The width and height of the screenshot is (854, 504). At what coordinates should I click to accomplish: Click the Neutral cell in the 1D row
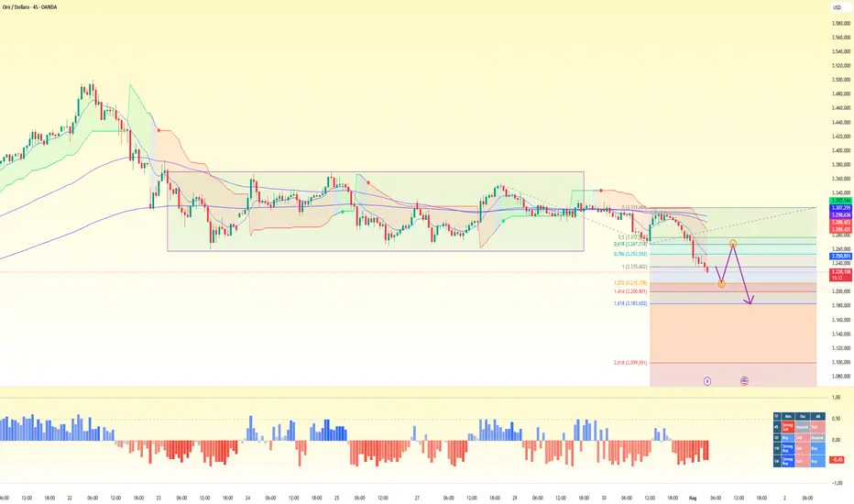pos(818,438)
